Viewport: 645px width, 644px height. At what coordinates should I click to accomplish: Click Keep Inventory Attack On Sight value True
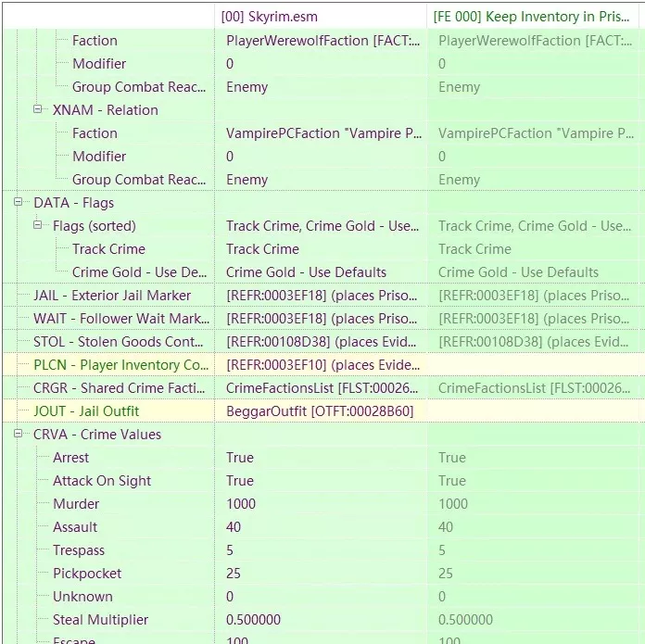(x=452, y=481)
